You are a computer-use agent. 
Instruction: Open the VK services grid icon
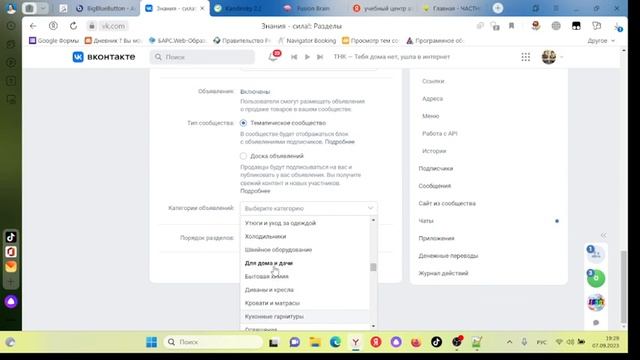coord(525,57)
